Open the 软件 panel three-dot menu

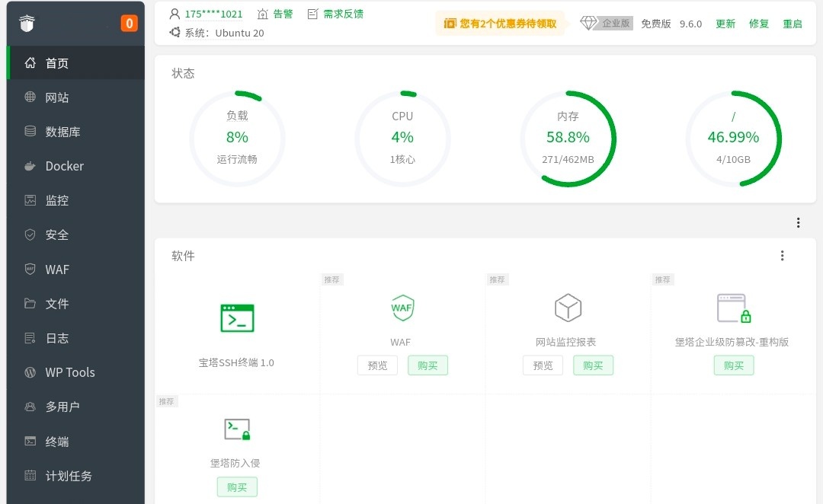(x=782, y=256)
